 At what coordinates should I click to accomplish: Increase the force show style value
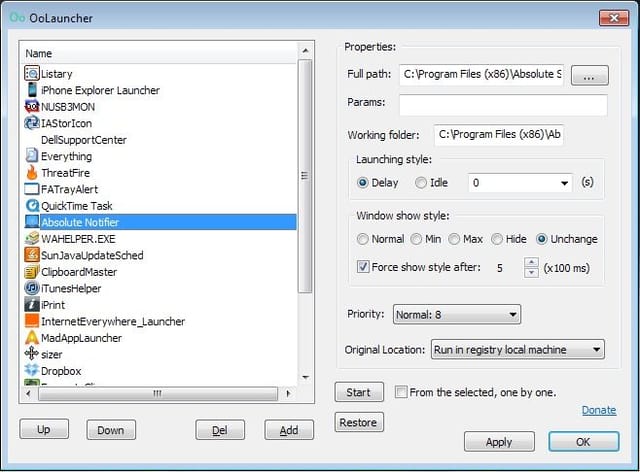point(531,263)
